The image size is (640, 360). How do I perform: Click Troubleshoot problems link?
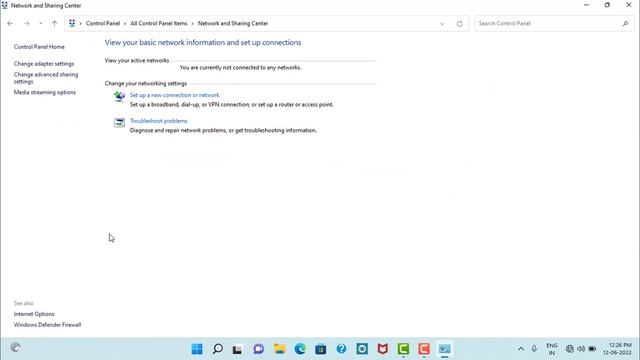pos(158,121)
